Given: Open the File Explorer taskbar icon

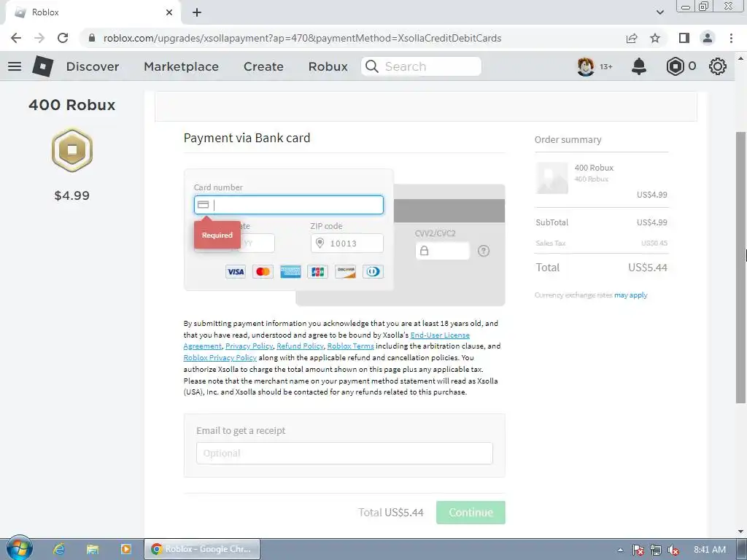Looking at the screenshot, I should pyautogui.click(x=93, y=549).
